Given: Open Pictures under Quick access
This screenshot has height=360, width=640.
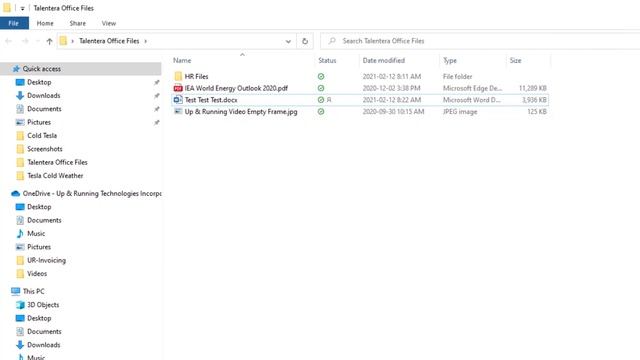Looking at the screenshot, I should coord(39,122).
